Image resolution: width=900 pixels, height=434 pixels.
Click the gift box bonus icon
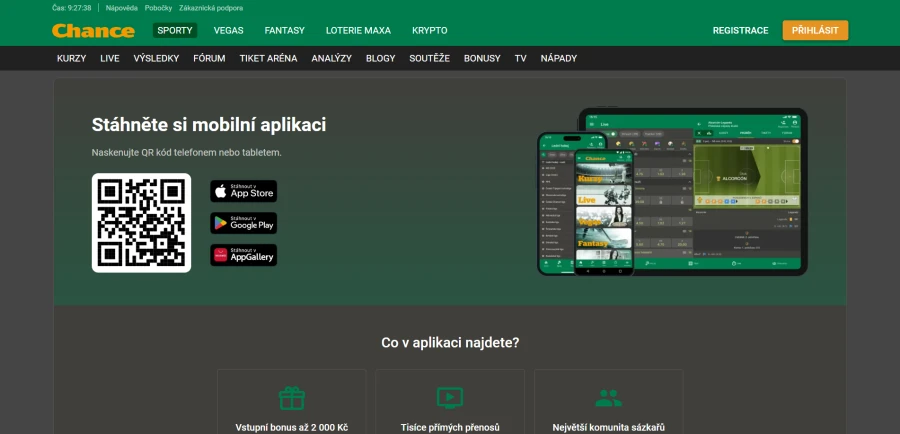click(x=292, y=398)
